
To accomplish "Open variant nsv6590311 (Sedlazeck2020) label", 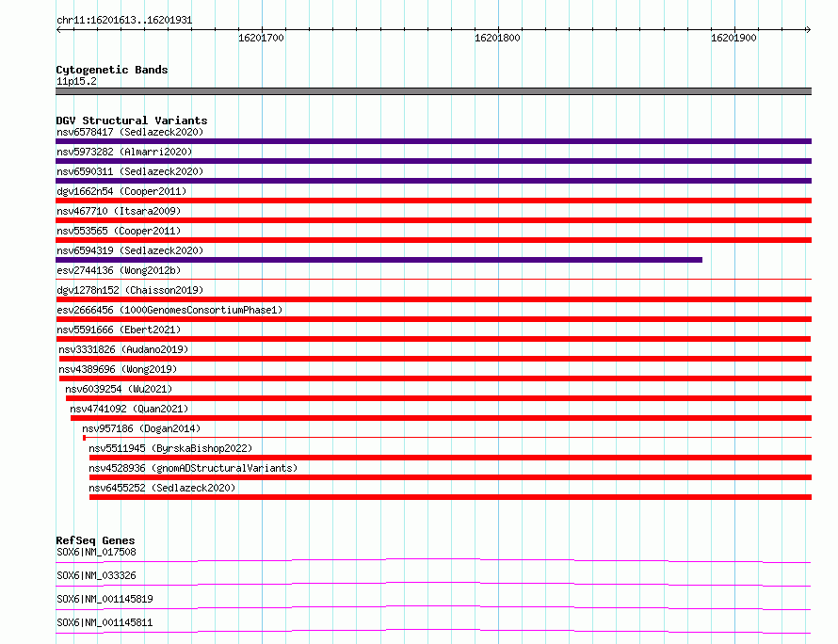I will click(x=130, y=171).
